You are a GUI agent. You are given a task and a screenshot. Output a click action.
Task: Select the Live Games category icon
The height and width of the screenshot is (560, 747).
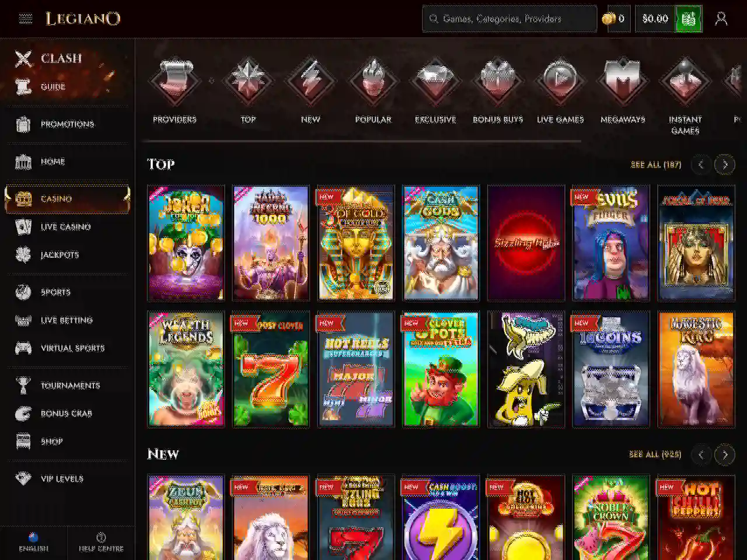point(560,80)
